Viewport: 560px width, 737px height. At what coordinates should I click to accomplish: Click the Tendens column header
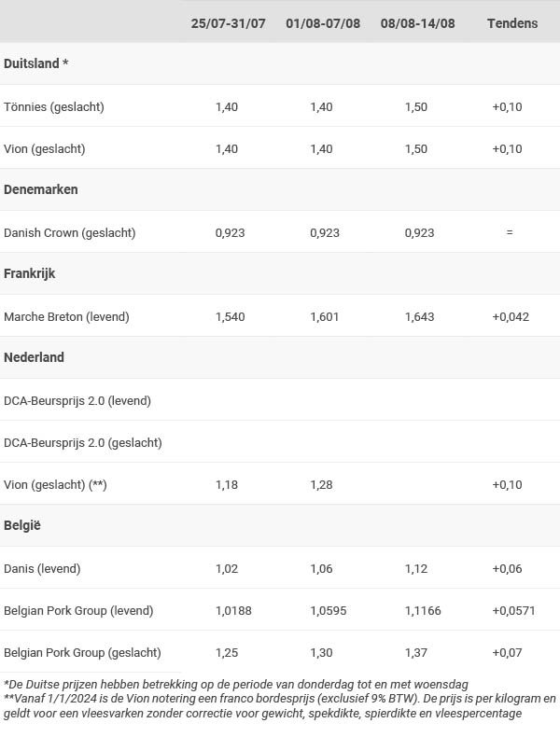[x=512, y=23]
